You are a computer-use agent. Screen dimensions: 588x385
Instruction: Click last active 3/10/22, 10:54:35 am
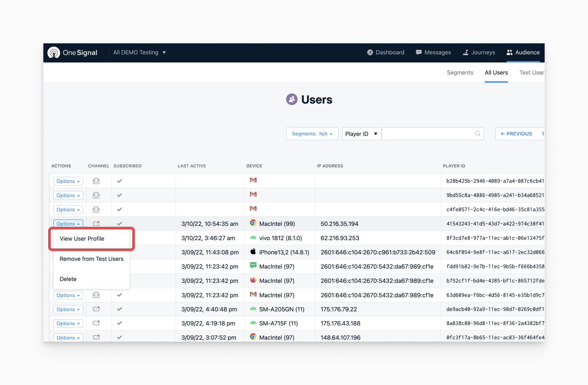[x=210, y=224]
